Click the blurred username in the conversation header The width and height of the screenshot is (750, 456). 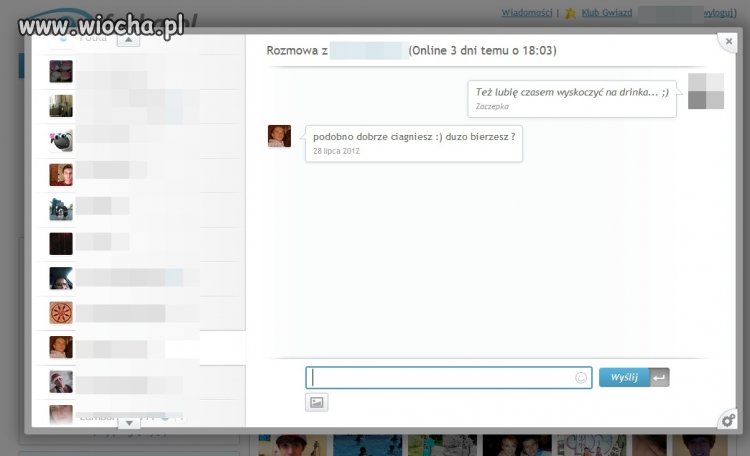[x=367, y=50]
